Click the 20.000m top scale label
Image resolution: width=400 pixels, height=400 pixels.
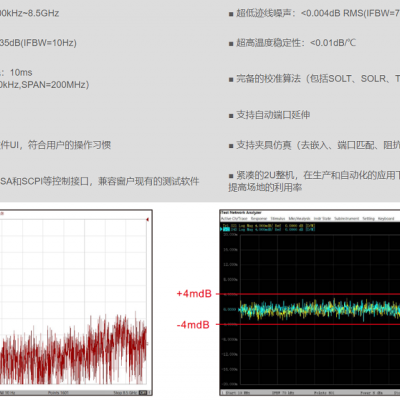[x=230, y=235]
